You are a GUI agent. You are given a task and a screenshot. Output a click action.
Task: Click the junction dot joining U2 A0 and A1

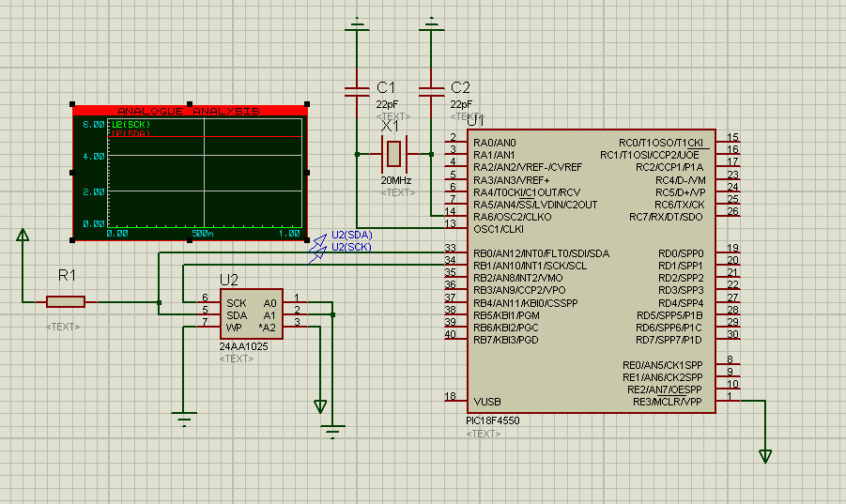click(333, 314)
